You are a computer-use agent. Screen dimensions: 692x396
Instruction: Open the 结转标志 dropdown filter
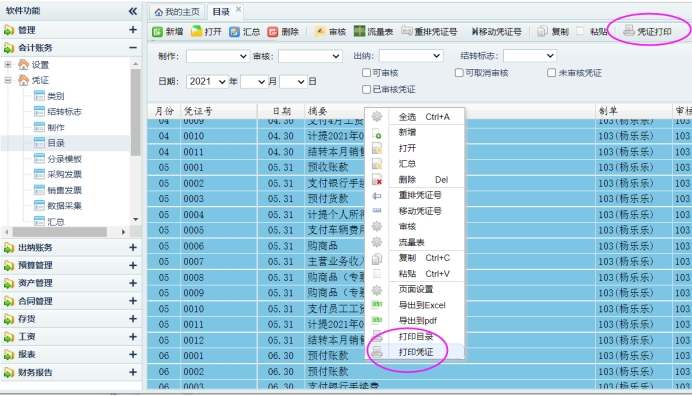pyautogui.click(x=530, y=56)
